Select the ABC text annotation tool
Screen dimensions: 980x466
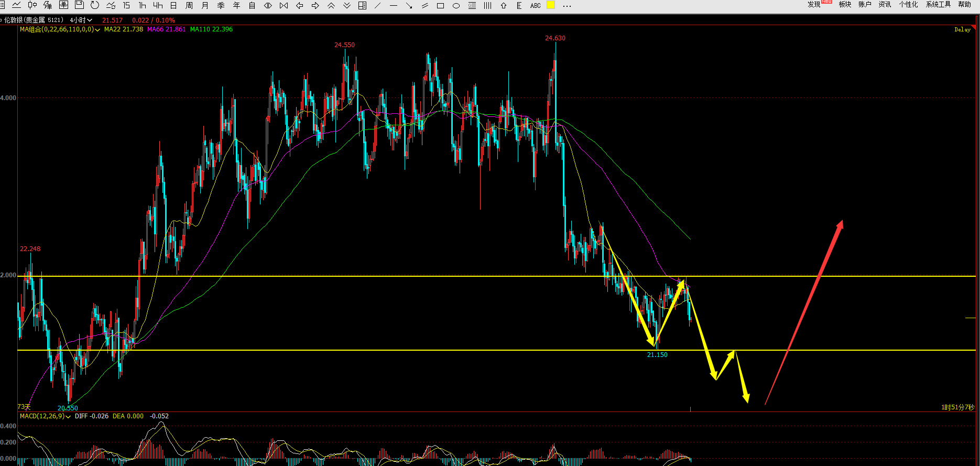535,6
